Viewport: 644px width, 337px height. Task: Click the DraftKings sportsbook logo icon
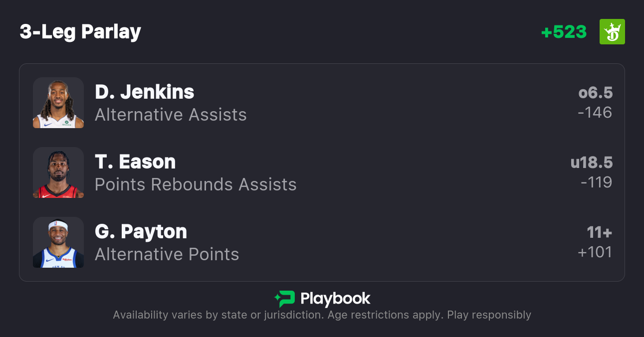coord(612,32)
